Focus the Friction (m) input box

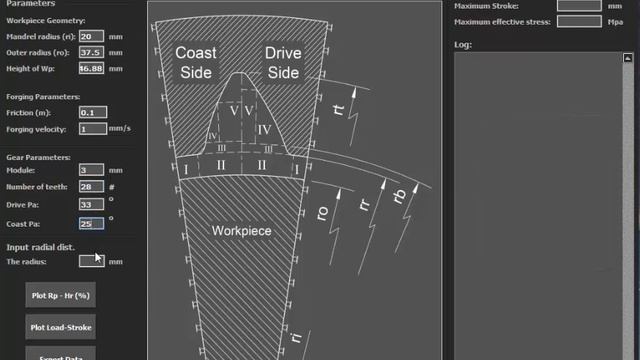pos(93,112)
